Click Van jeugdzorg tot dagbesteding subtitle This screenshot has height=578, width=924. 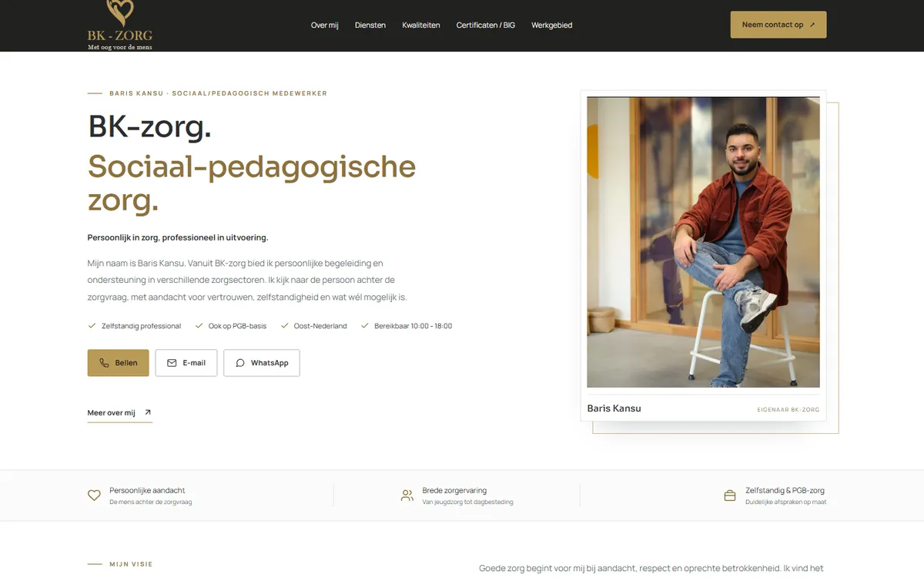coord(467,502)
